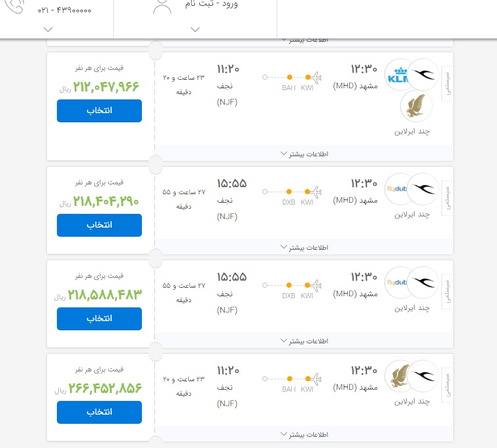The image size is (497, 448).
Task: Expand اطلاعات بیشتر for the 212,047,966 flight
Action: 304,154
